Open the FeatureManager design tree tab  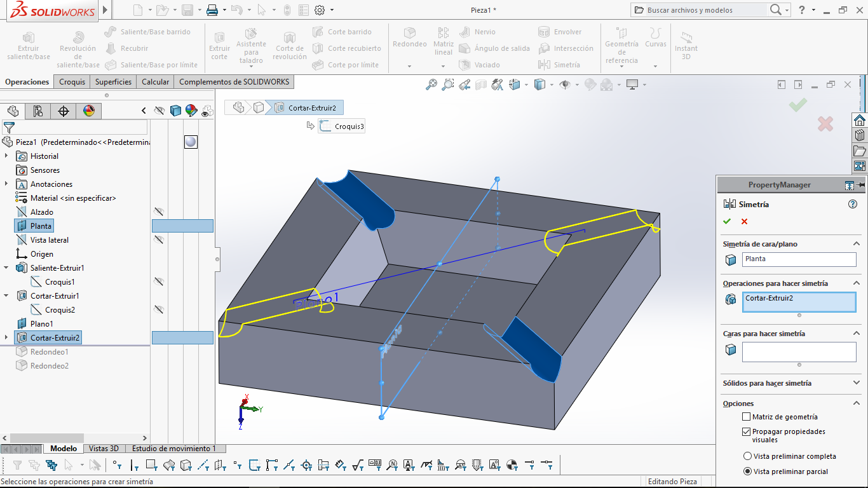[13, 111]
